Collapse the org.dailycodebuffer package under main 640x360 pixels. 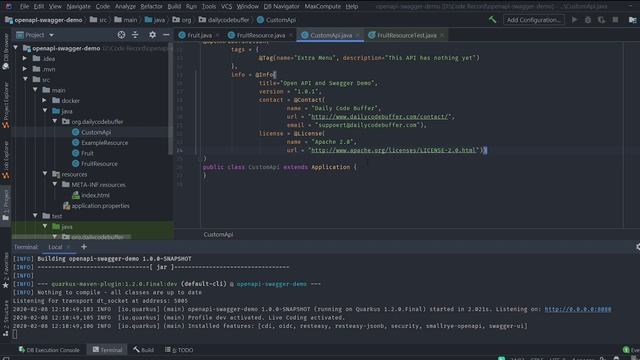pos(55,121)
